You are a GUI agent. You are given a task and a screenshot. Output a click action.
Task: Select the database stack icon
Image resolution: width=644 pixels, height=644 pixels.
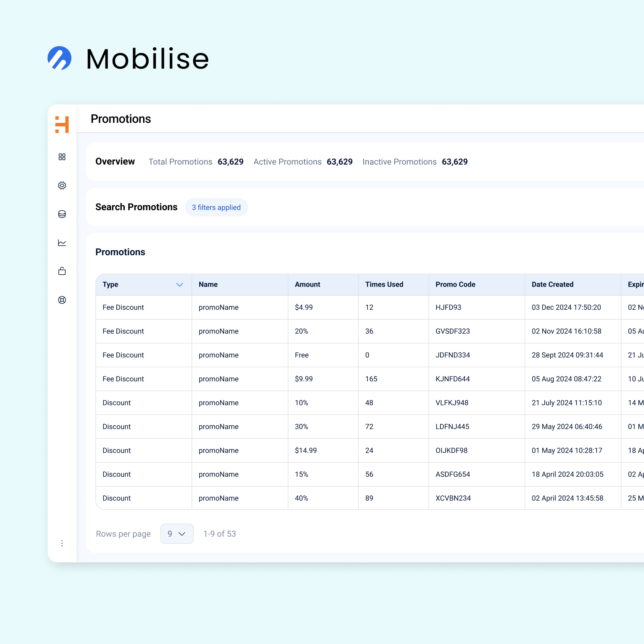click(x=62, y=214)
